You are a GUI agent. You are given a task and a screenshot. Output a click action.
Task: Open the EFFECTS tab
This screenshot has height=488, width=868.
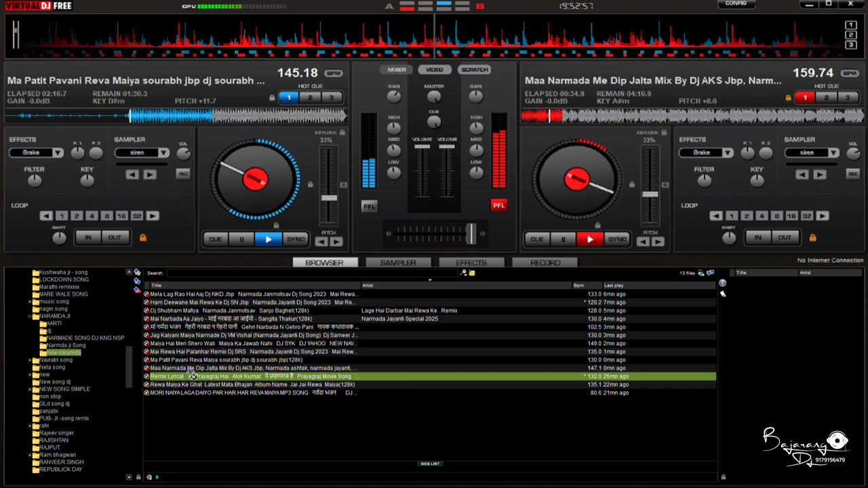pyautogui.click(x=471, y=263)
